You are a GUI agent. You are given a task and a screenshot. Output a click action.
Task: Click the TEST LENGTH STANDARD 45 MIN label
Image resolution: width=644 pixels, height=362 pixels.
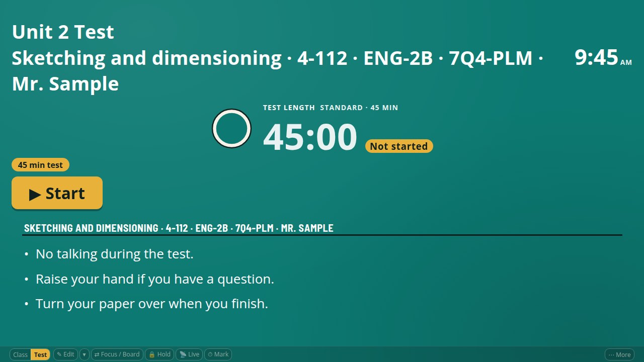pyautogui.click(x=331, y=108)
